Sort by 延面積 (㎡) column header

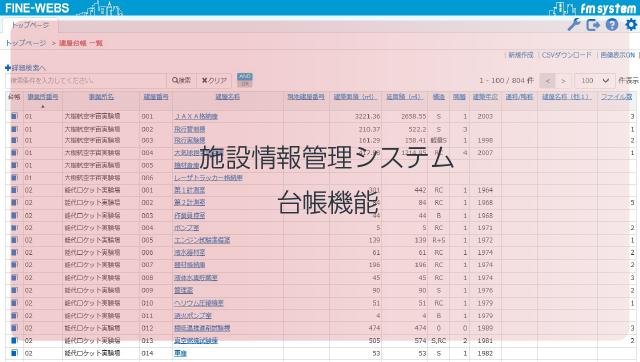click(x=404, y=97)
